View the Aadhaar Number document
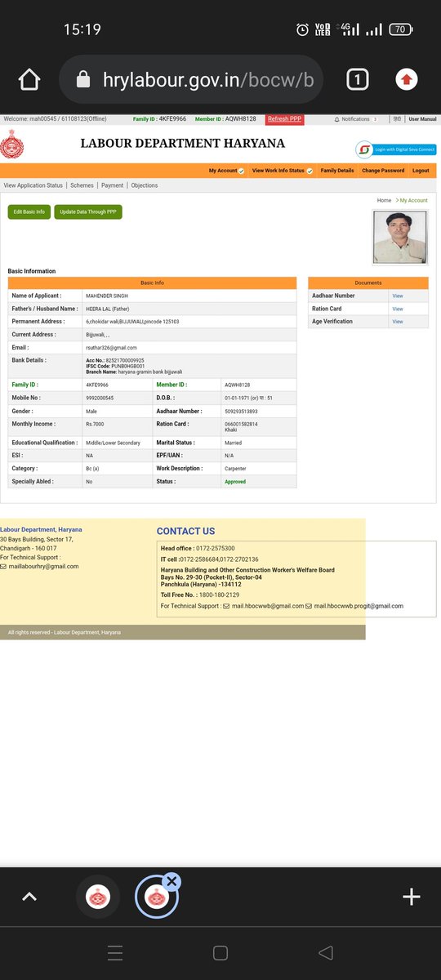The image size is (441, 980). pyautogui.click(x=398, y=296)
